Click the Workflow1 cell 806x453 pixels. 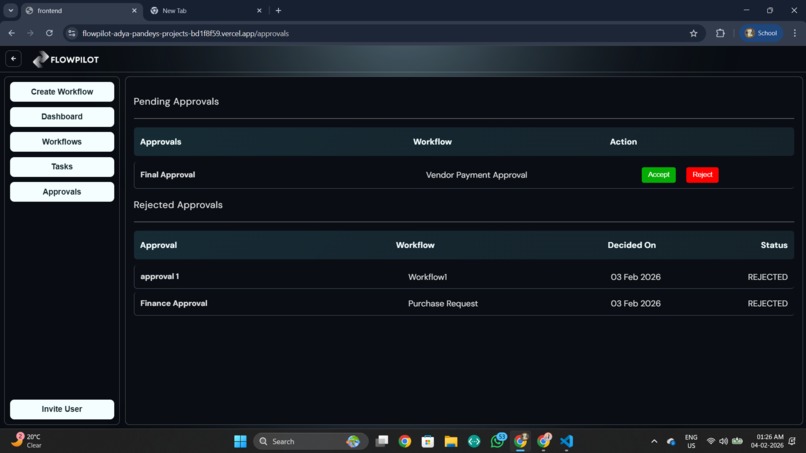428,277
